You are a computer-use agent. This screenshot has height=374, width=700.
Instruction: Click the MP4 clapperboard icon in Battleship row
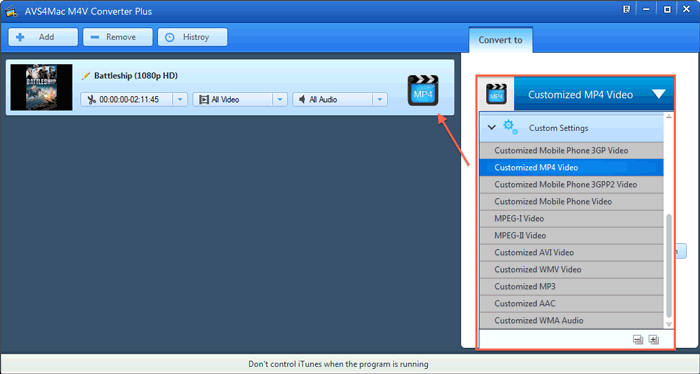tap(423, 90)
